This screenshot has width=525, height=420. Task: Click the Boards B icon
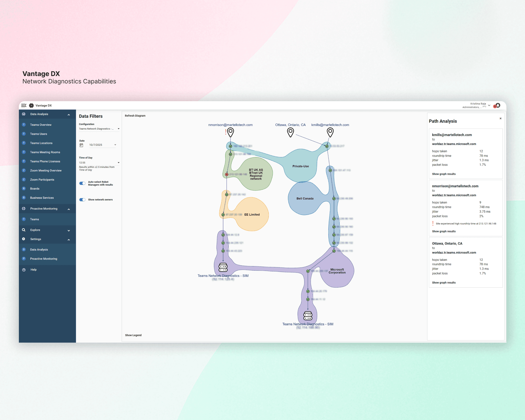[x=24, y=189]
